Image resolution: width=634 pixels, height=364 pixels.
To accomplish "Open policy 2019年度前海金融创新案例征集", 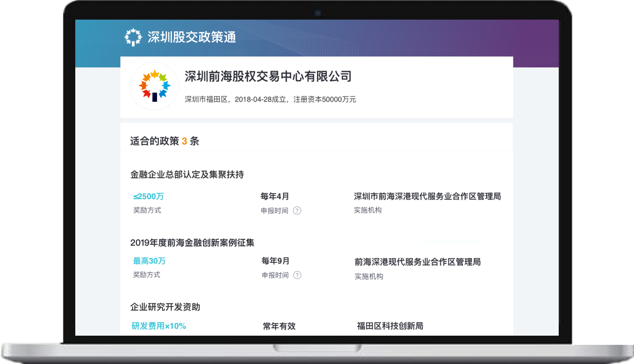I will click(192, 243).
